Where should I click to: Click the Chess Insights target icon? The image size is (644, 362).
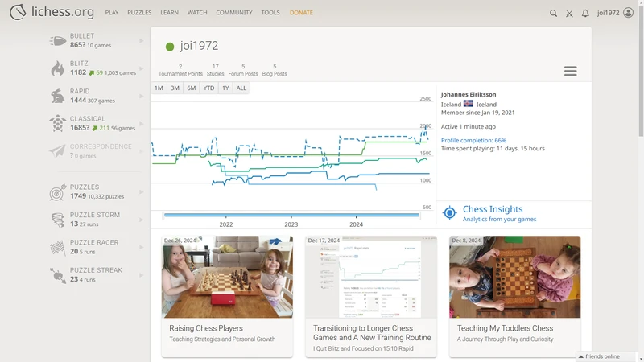[450, 213]
